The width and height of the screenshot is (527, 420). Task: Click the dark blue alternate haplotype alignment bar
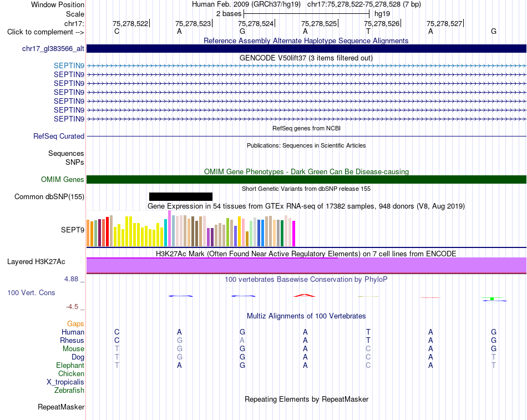coord(307,48)
